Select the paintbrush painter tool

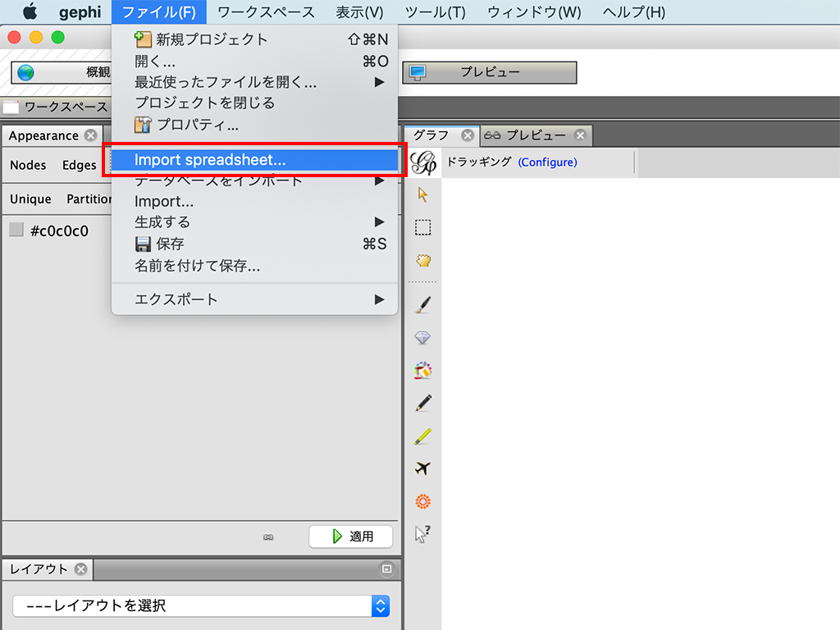pos(423,305)
